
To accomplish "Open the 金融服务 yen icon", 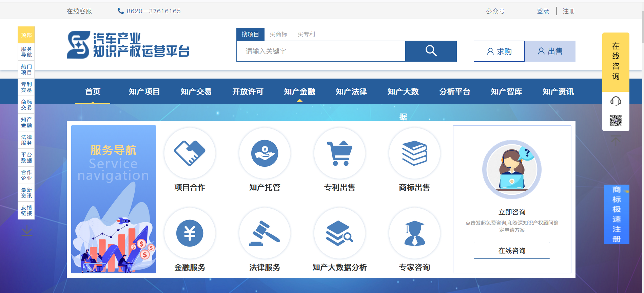I will [190, 233].
